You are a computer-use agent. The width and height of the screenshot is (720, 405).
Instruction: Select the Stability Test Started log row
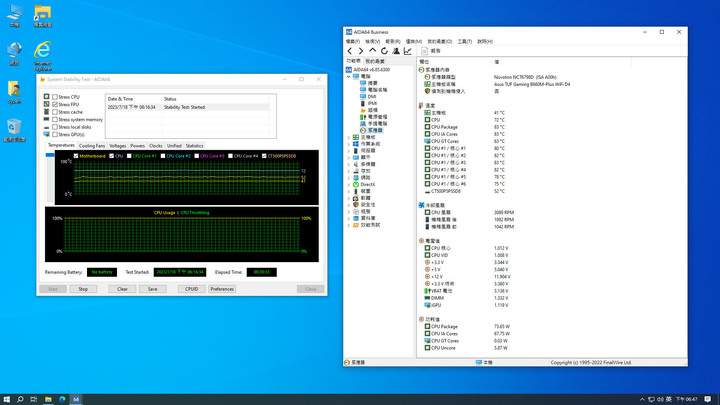(x=188, y=107)
